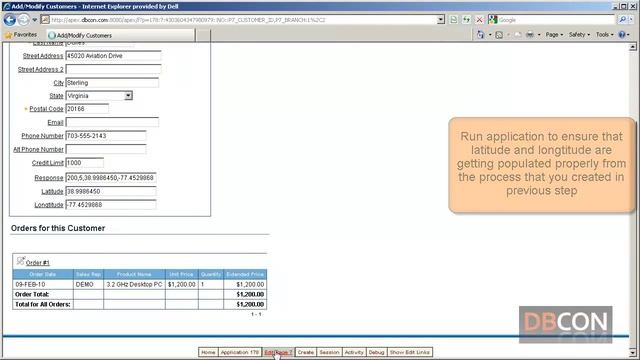Click the Longitude field
Screen dimensions: 640x360
(111, 205)
